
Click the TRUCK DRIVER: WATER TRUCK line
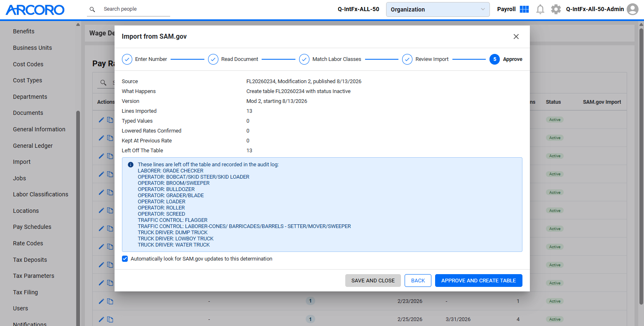click(174, 245)
